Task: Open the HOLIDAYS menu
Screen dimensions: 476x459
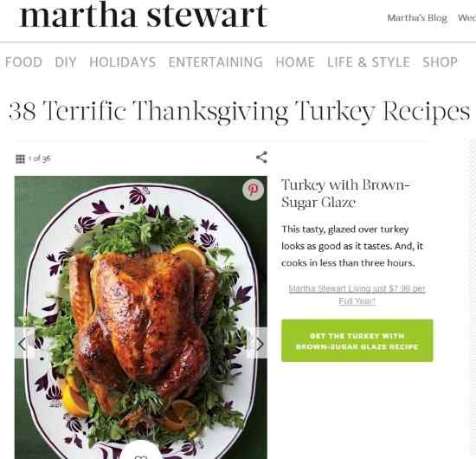Action: point(123,62)
